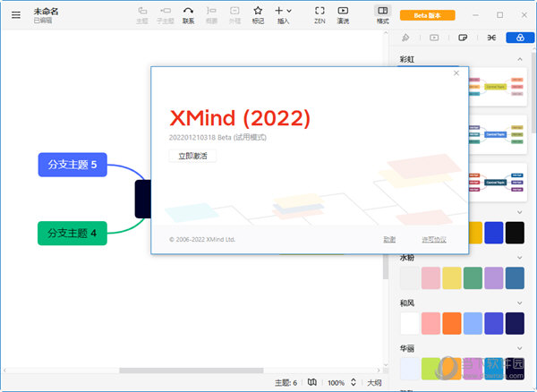
Task: Switch to the pitch panel tab
Action: coord(434,38)
